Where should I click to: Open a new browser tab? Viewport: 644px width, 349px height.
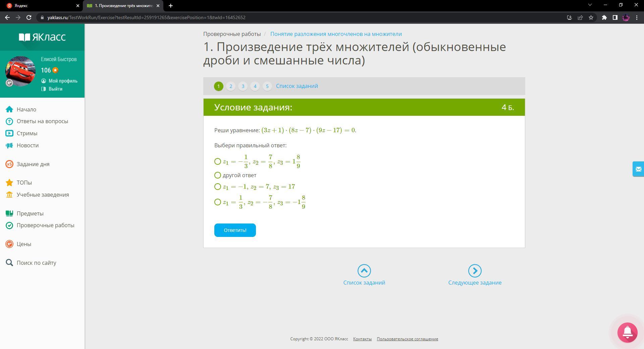click(171, 6)
